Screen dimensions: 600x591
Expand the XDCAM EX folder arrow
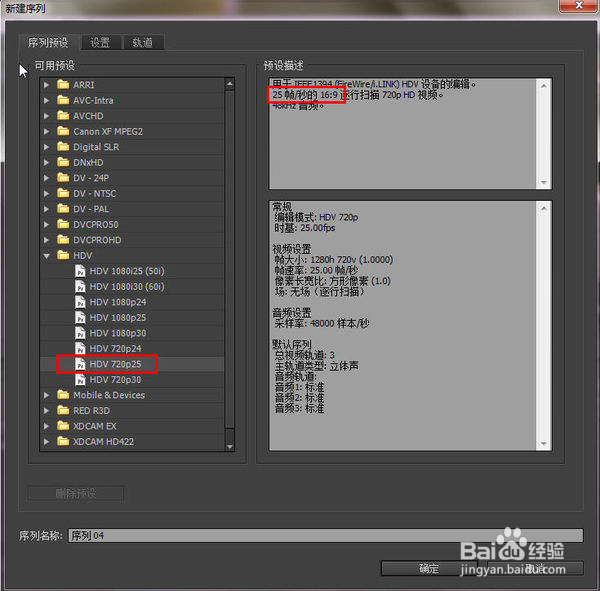[x=46, y=426]
